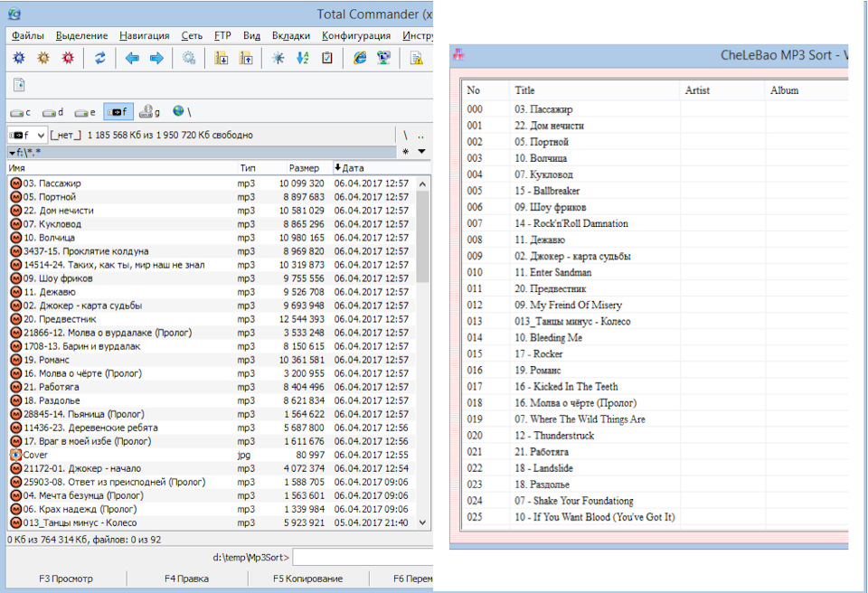
Task: Go forward with the right arrow icon
Action: pos(156,58)
